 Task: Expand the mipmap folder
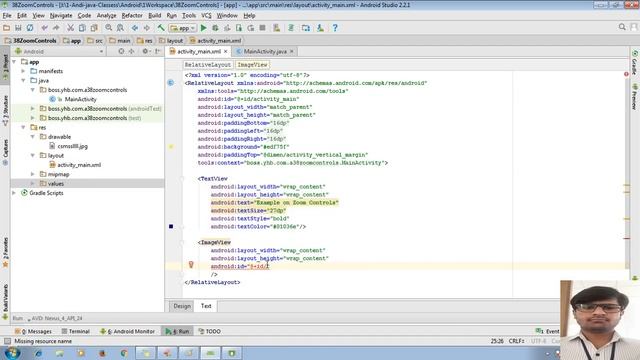[x=33, y=174]
